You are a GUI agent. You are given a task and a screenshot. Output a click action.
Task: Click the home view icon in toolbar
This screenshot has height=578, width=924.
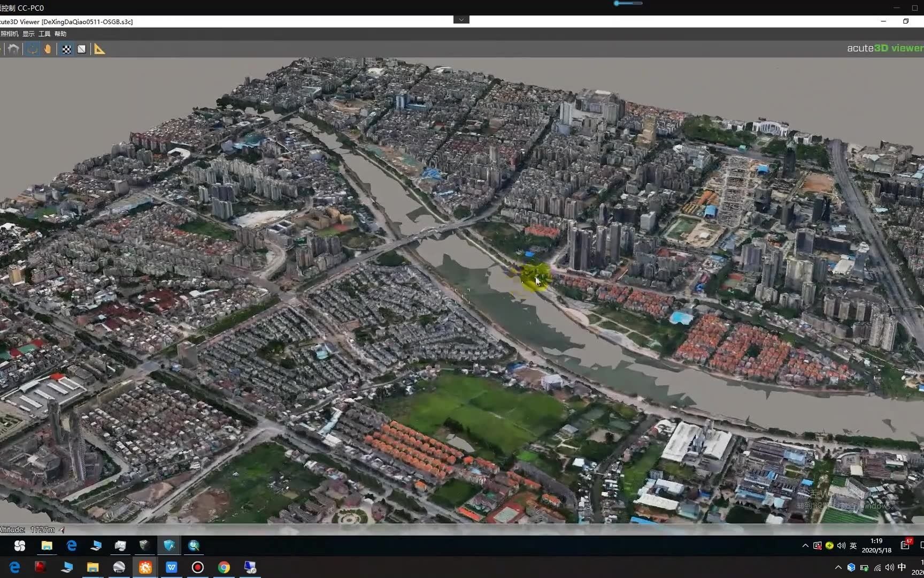13,49
